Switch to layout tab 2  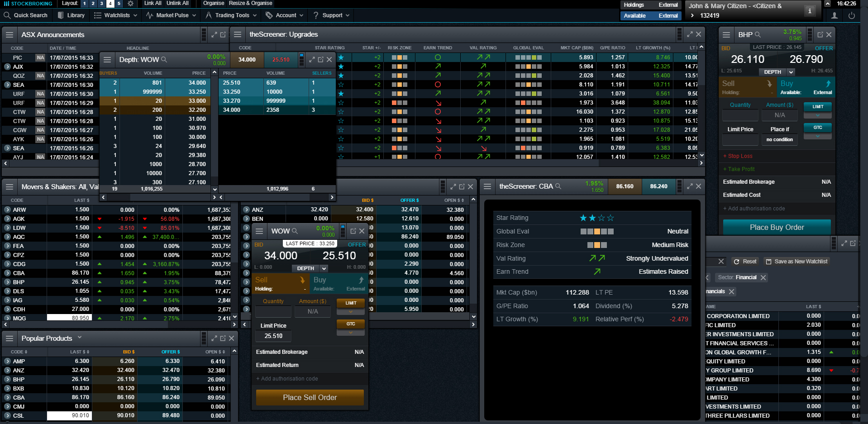[93, 4]
